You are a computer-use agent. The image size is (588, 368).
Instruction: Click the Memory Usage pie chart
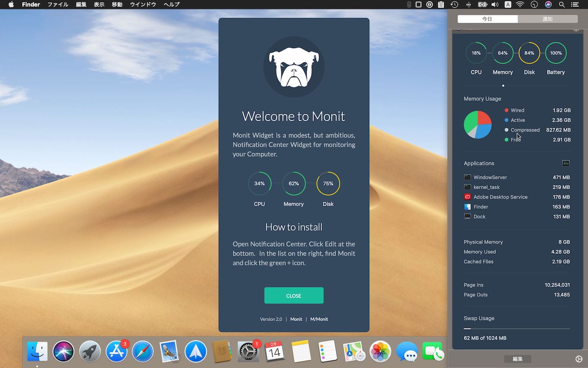point(478,125)
